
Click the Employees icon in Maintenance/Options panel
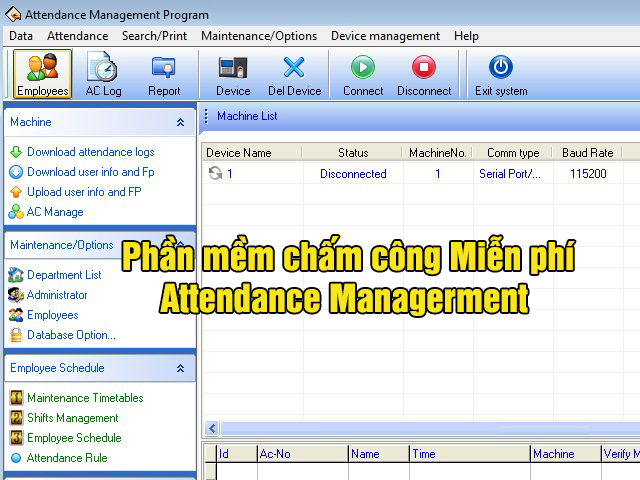pos(16,315)
